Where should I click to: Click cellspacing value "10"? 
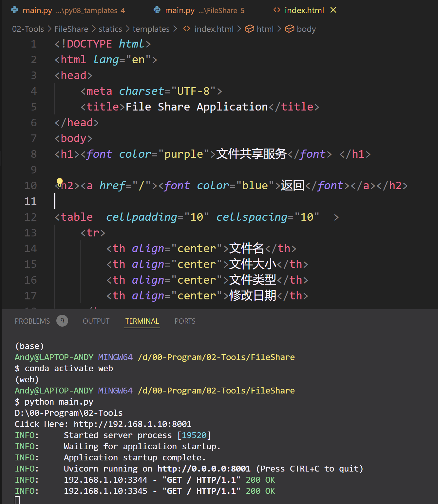click(x=307, y=217)
